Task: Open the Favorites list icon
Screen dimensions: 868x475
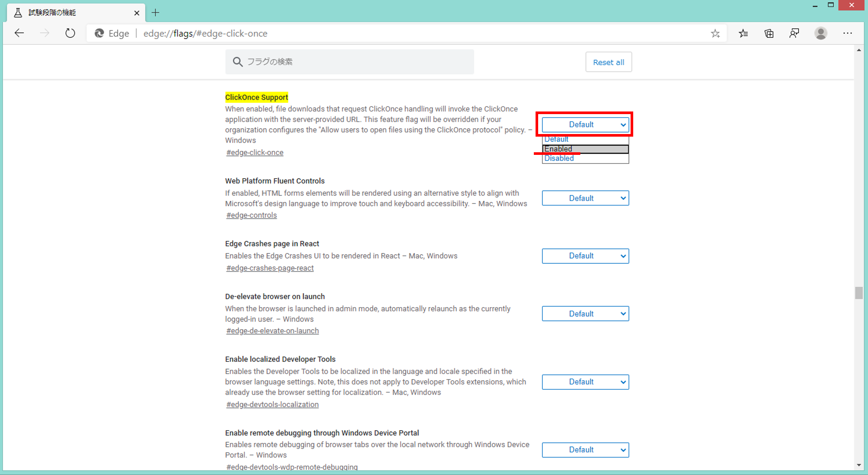Action: pos(743,33)
